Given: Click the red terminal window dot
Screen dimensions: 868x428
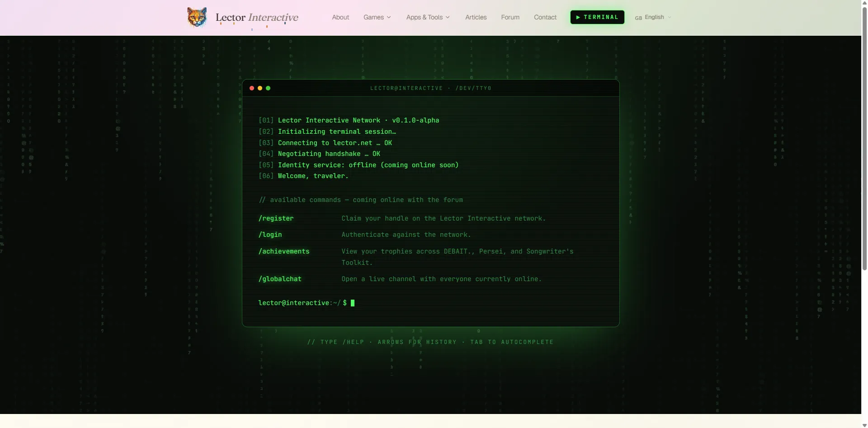Looking at the screenshot, I should [x=252, y=88].
